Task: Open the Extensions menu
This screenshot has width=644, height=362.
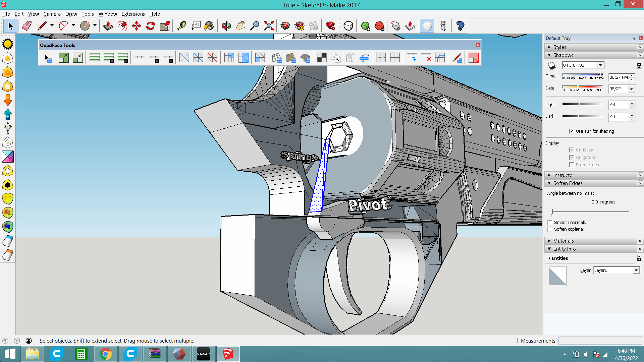Action: point(133,14)
